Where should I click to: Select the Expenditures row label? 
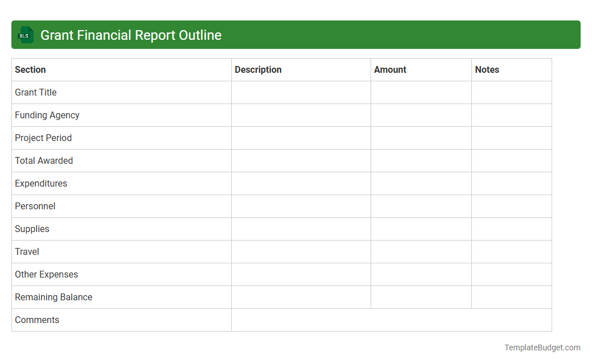tap(40, 183)
